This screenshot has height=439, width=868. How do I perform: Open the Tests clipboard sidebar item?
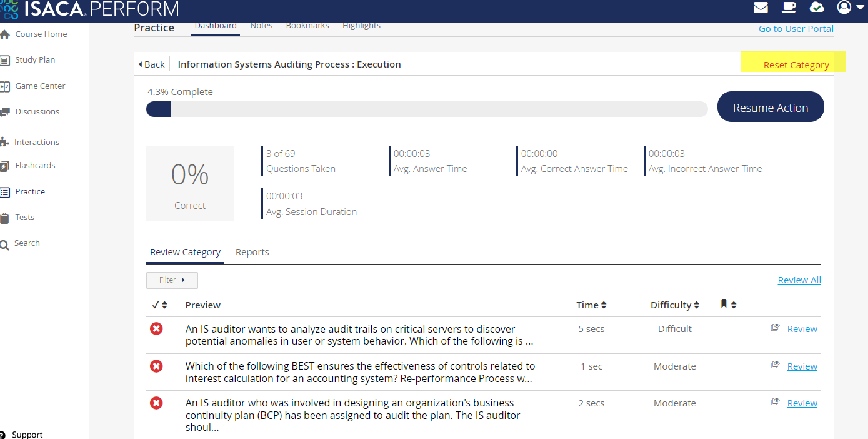coord(24,218)
